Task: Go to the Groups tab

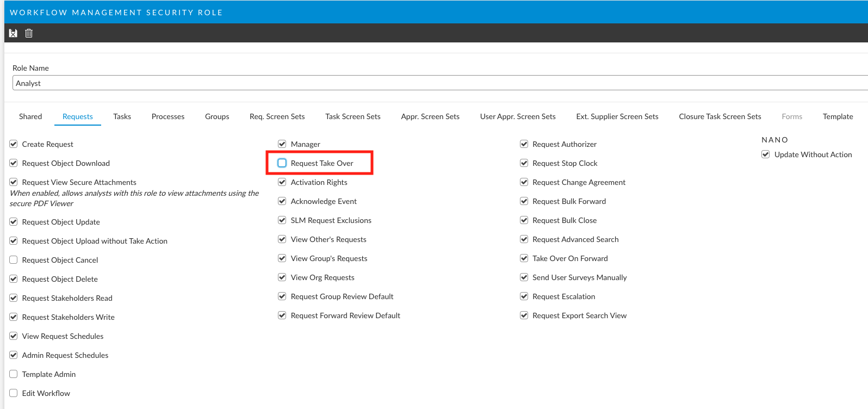Action: [x=217, y=116]
